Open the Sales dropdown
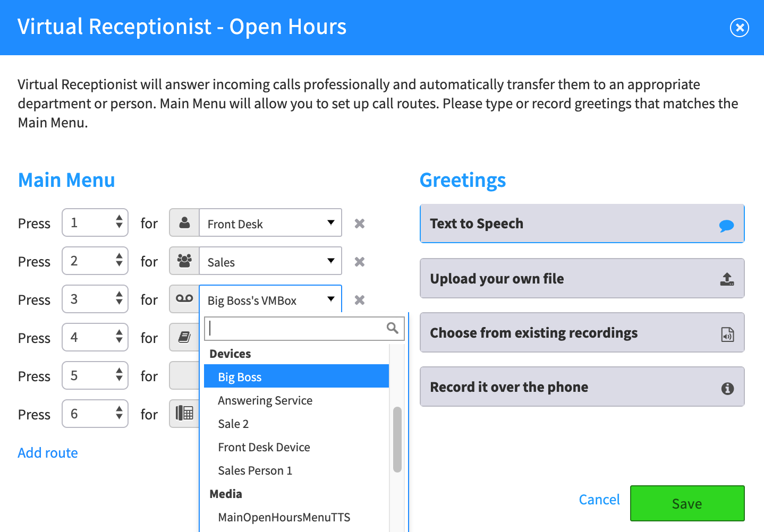The width and height of the screenshot is (764, 532). click(270, 261)
